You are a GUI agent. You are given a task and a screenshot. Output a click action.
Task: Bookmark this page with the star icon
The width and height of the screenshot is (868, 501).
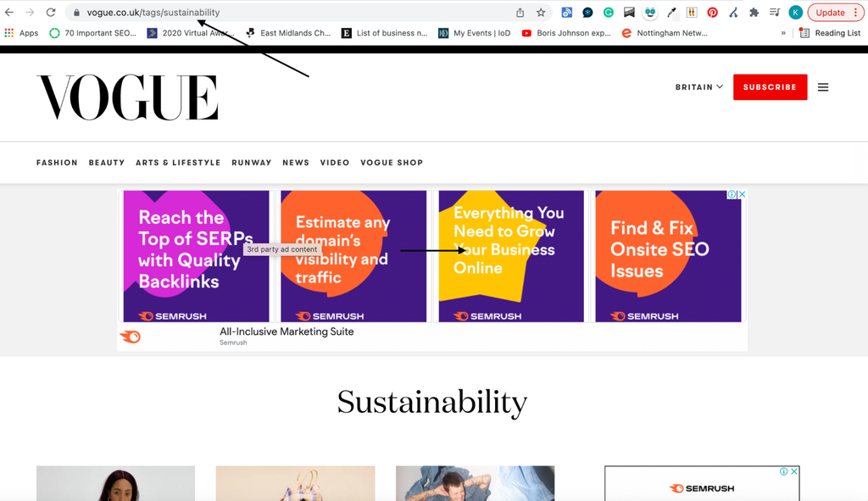coord(541,13)
